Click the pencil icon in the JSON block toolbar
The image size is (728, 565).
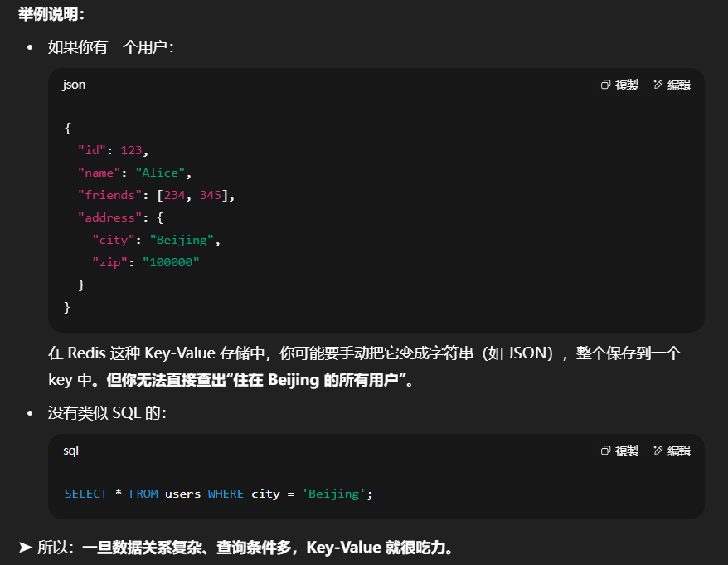658,84
